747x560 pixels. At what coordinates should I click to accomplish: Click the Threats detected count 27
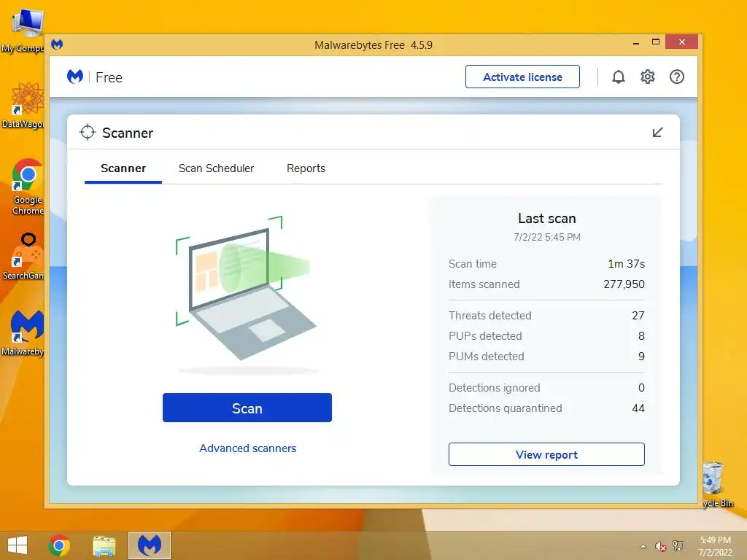tap(638, 315)
